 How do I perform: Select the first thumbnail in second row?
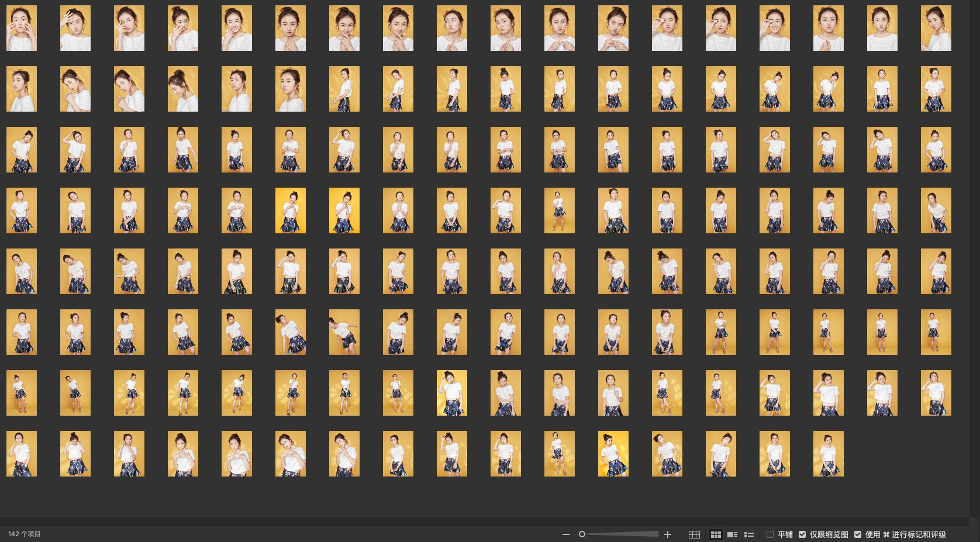tap(22, 89)
